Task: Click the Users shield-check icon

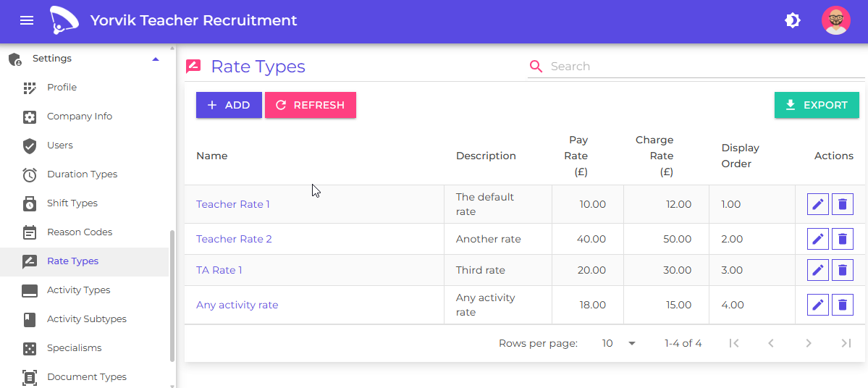Action: [x=30, y=145]
